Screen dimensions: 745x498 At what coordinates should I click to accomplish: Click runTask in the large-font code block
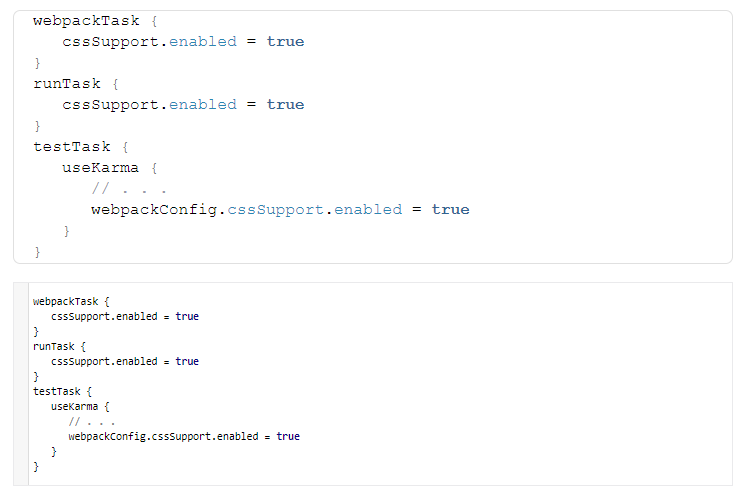[x=67, y=84]
